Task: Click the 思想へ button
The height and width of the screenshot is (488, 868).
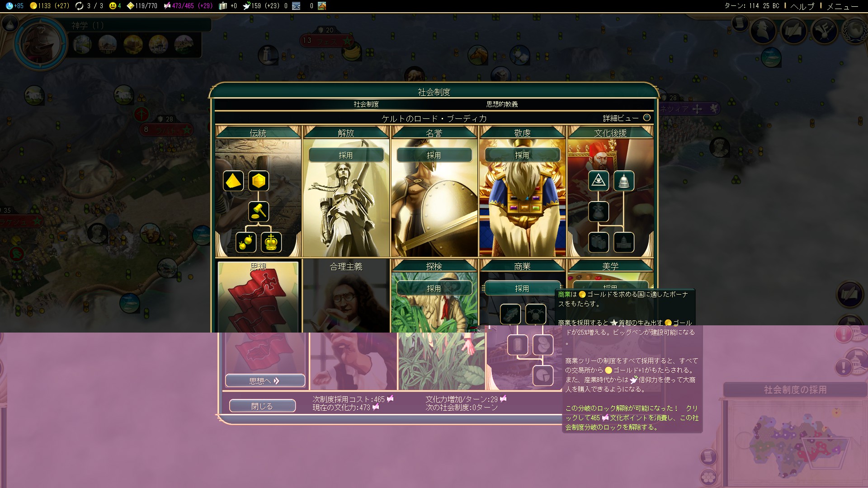Action: click(265, 381)
